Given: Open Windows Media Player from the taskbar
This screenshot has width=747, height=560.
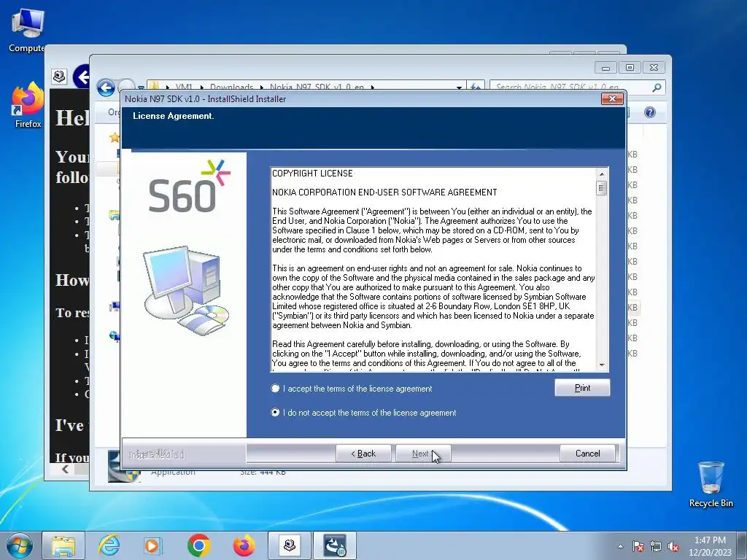Looking at the screenshot, I should pyautogui.click(x=153, y=545).
